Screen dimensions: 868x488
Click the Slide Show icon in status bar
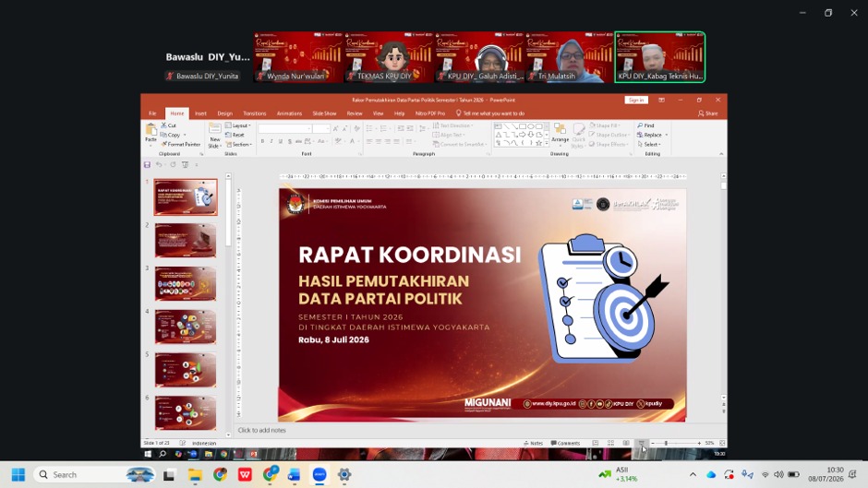coord(642,443)
